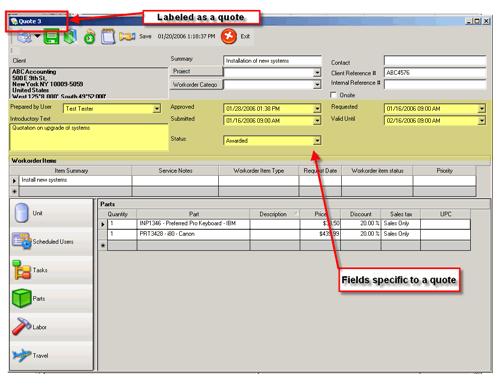493x374 pixels.
Task: Click the Exit label in toolbar
Action: pos(245,36)
